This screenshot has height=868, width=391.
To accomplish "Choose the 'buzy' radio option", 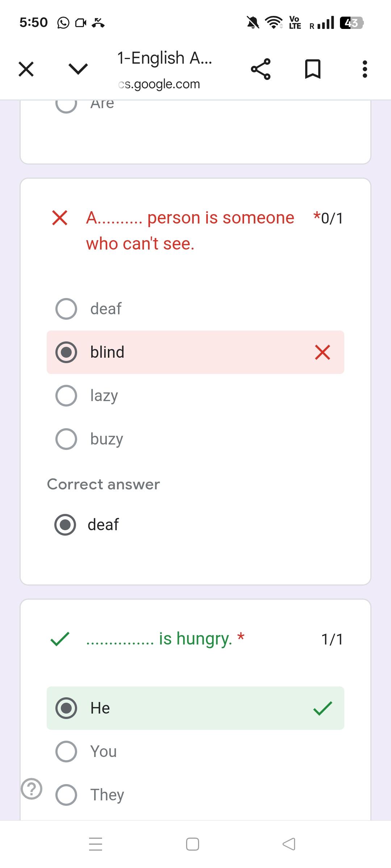I will click(66, 439).
